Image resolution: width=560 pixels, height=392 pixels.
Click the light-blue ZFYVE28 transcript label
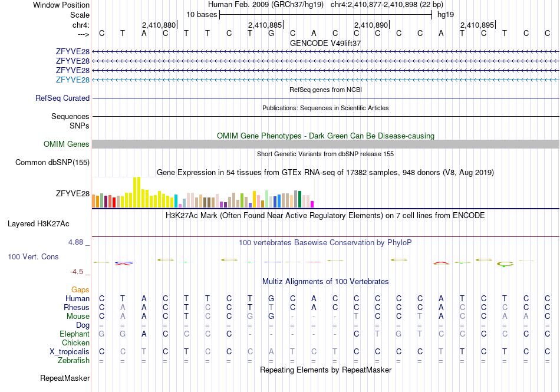(x=73, y=80)
